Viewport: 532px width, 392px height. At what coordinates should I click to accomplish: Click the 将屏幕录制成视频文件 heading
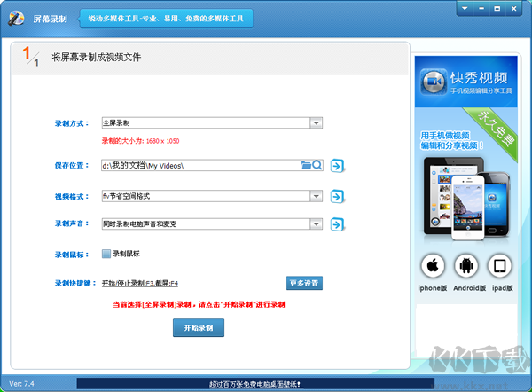click(97, 58)
